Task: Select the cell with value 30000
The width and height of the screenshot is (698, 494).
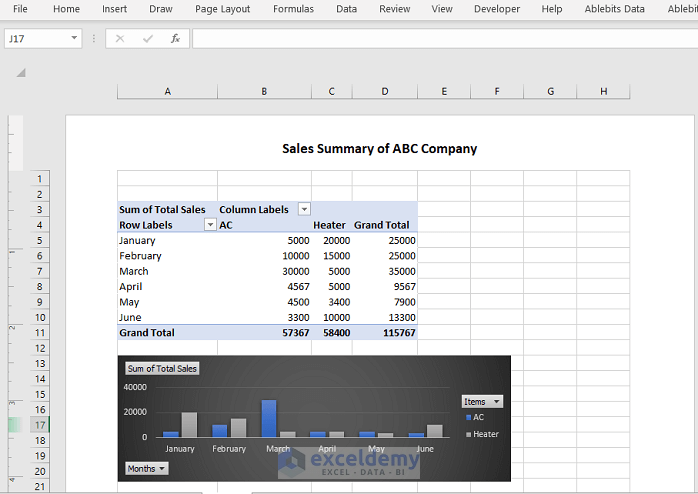Action: pyautogui.click(x=264, y=271)
